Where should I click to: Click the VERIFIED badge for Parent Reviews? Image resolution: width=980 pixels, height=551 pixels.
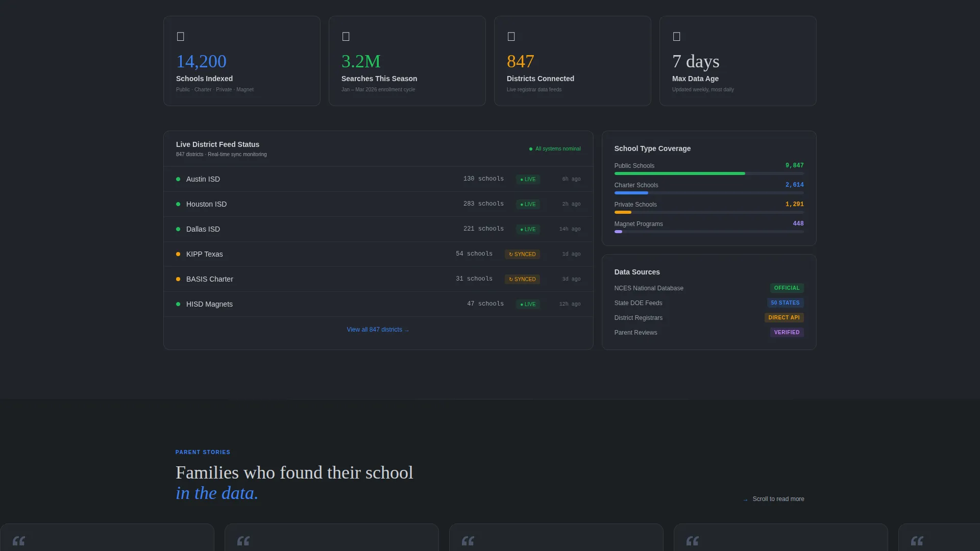point(787,333)
